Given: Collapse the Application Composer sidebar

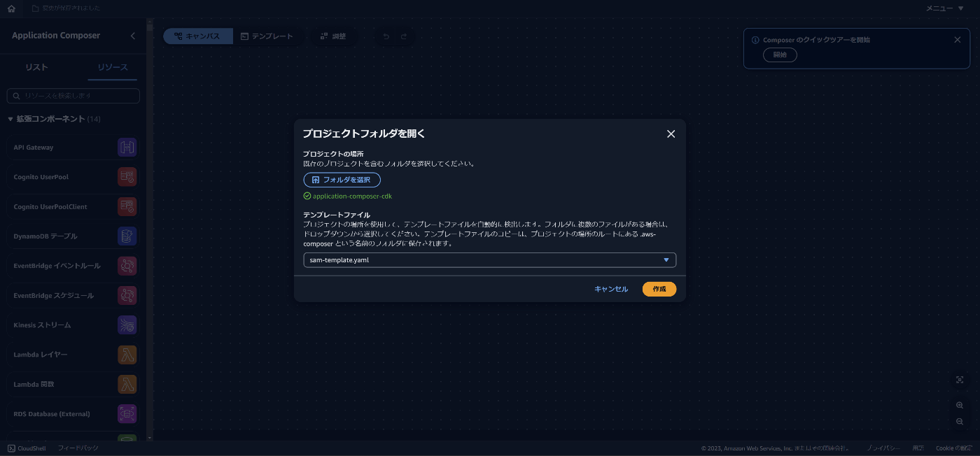Looking at the screenshot, I should coord(133,36).
